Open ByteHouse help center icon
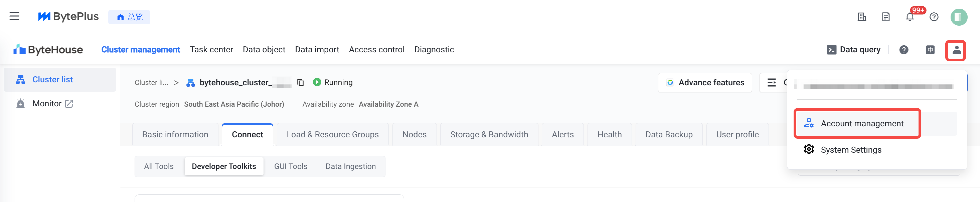The height and width of the screenshot is (202, 980). 904,50
